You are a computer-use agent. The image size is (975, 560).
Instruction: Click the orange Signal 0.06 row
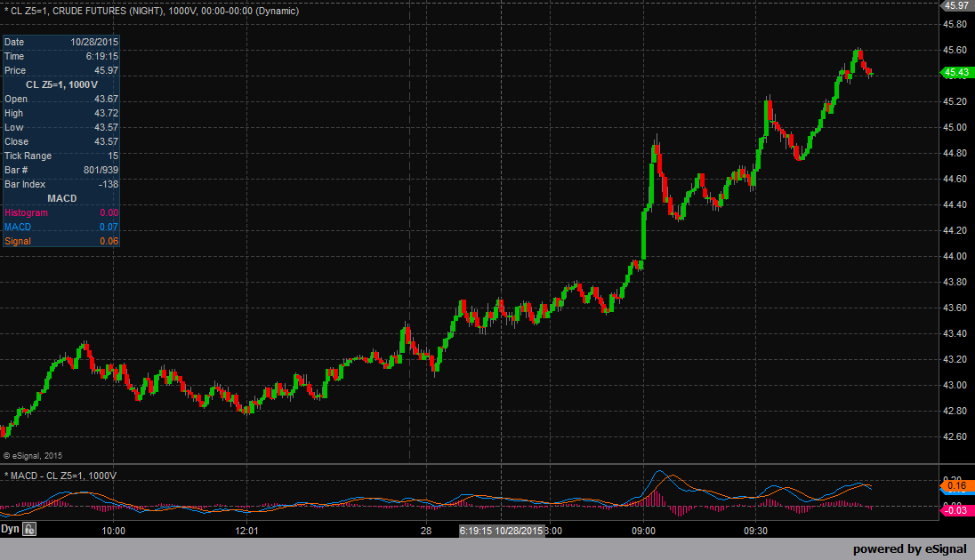[60, 242]
